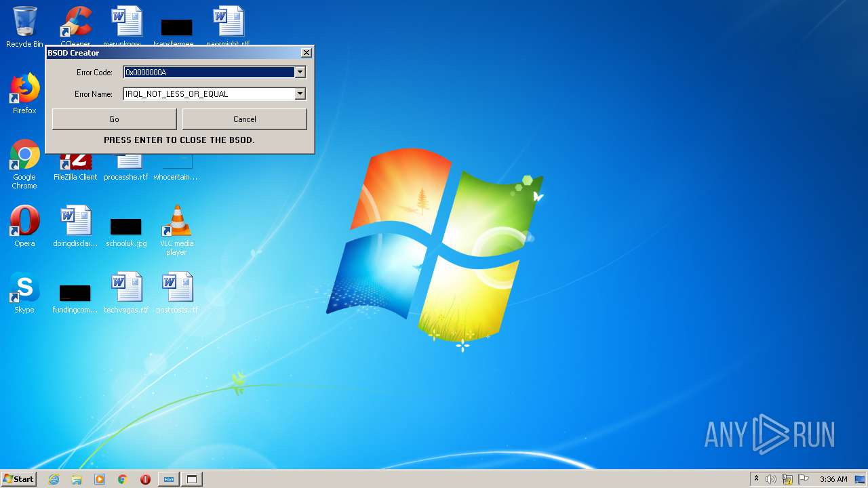Open the Start menu
Image resolution: width=868 pixels, height=488 pixels.
coord(18,479)
